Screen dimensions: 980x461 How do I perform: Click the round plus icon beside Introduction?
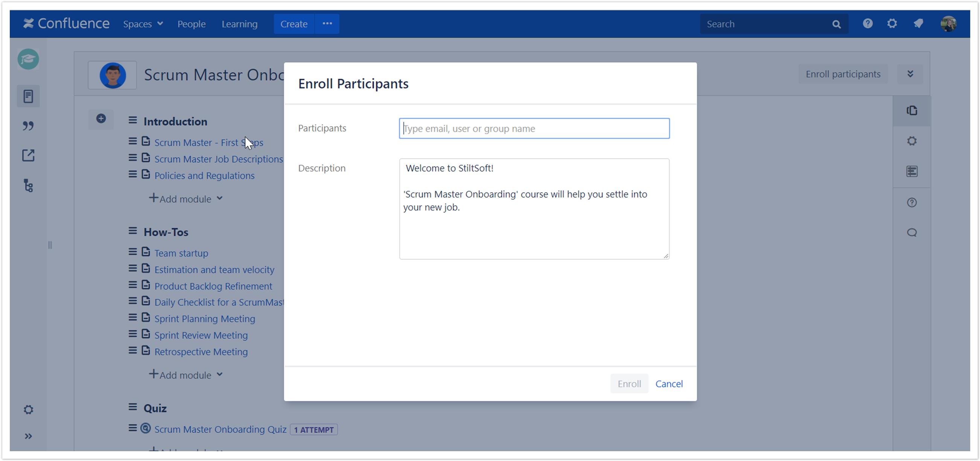pos(101,119)
